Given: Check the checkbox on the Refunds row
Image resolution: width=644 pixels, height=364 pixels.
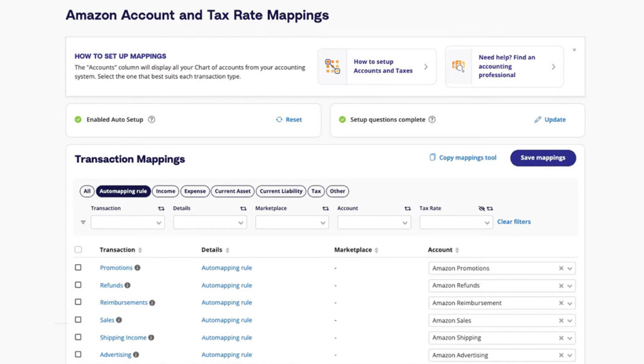Looking at the screenshot, I should [78, 285].
